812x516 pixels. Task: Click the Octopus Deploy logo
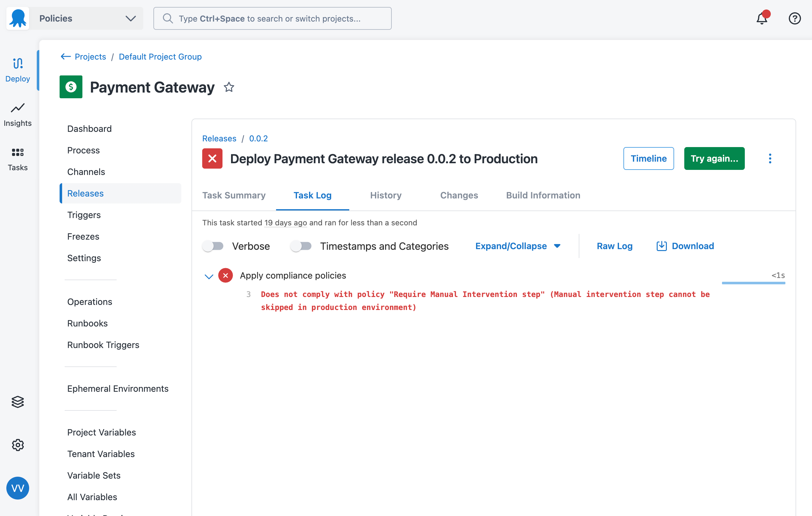point(18,18)
